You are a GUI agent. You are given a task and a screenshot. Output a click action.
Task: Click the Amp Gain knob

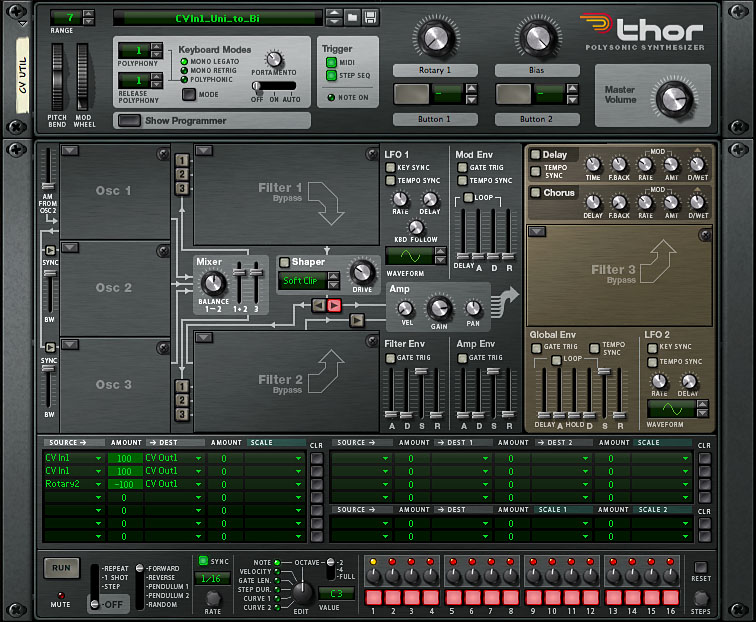tap(438, 309)
